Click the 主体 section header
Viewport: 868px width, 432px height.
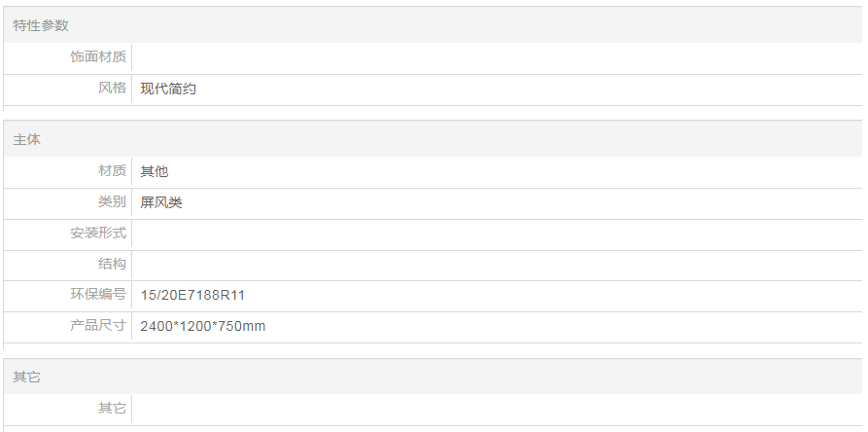[27, 139]
